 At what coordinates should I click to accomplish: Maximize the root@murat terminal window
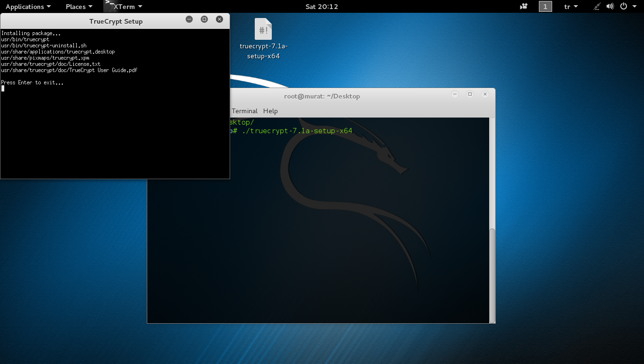point(470,94)
